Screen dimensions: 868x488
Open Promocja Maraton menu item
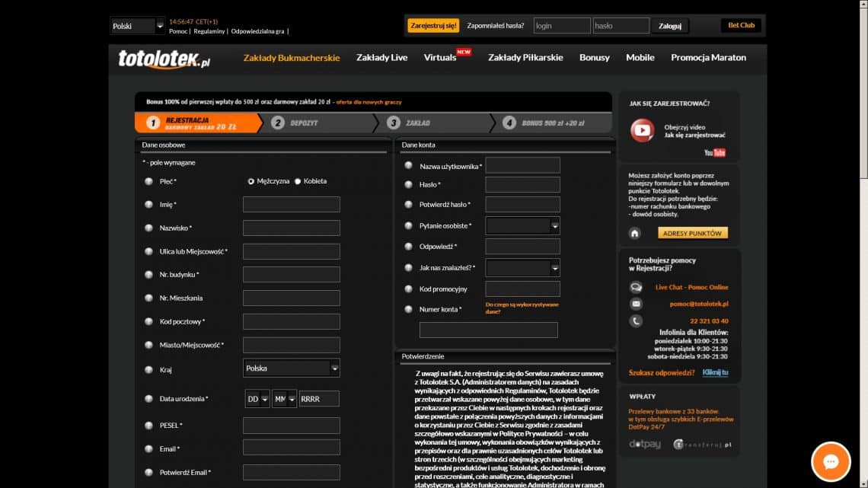pyautogui.click(x=709, y=58)
